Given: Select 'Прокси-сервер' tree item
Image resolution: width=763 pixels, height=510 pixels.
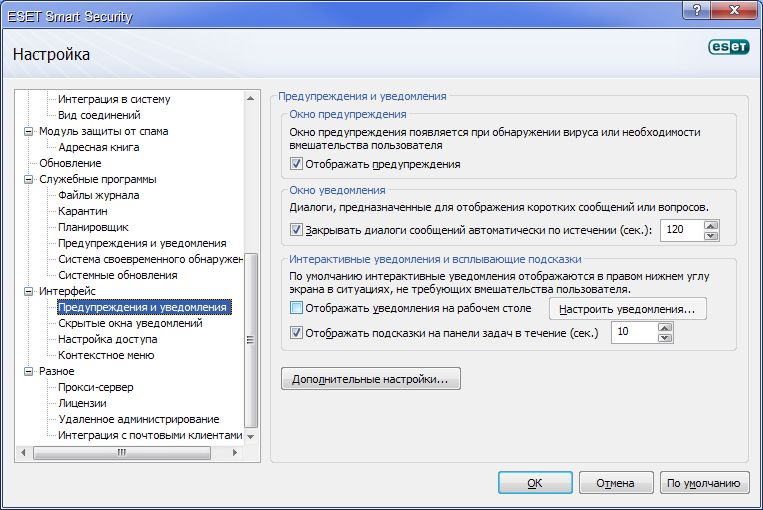Looking at the screenshot, I should [95, 387].
